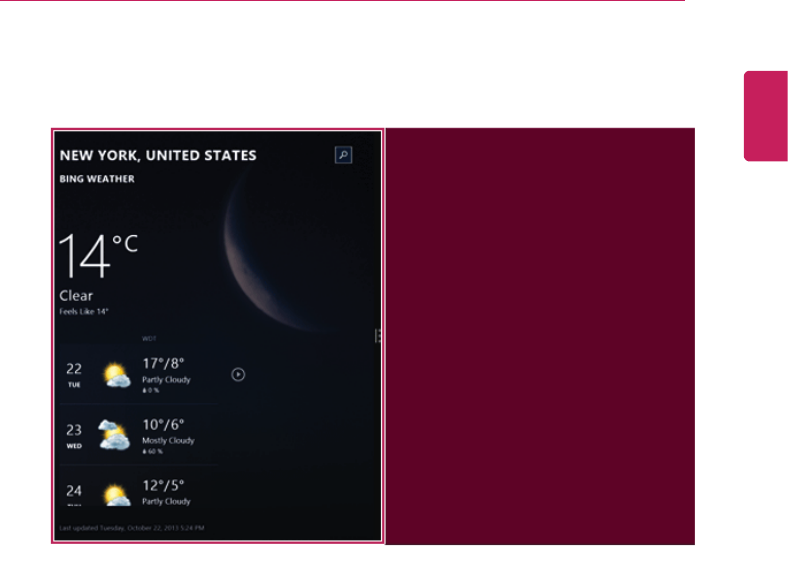Select the day 24 date label
This screenshot has height=567, width=788.
point(74,491)
